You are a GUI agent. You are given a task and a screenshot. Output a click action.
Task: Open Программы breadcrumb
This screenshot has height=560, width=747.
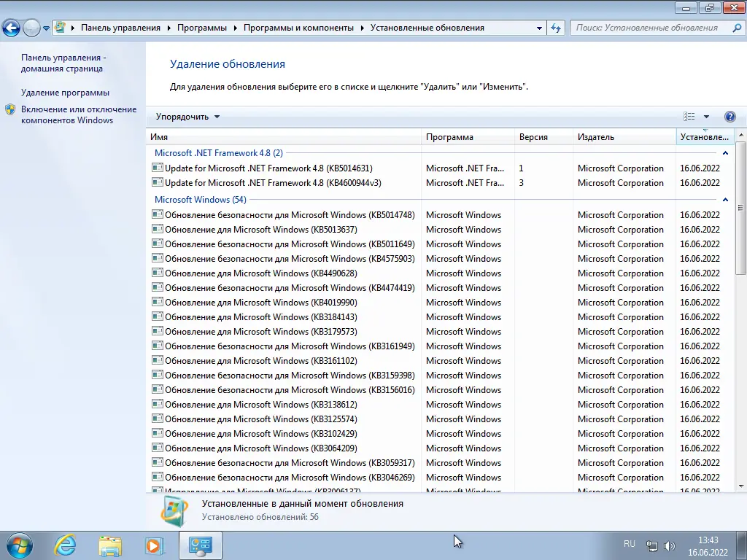pyautogui.click(x=202, y=28)
